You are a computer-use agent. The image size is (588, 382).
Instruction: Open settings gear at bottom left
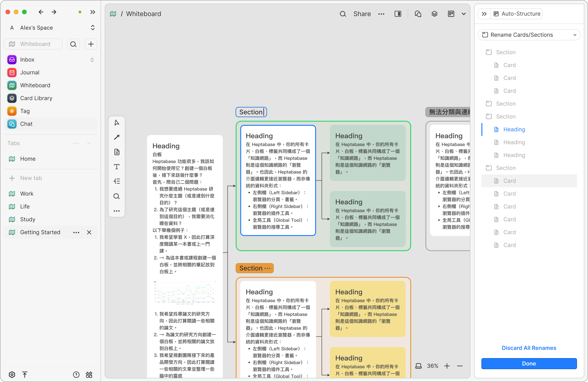point(12,375)
